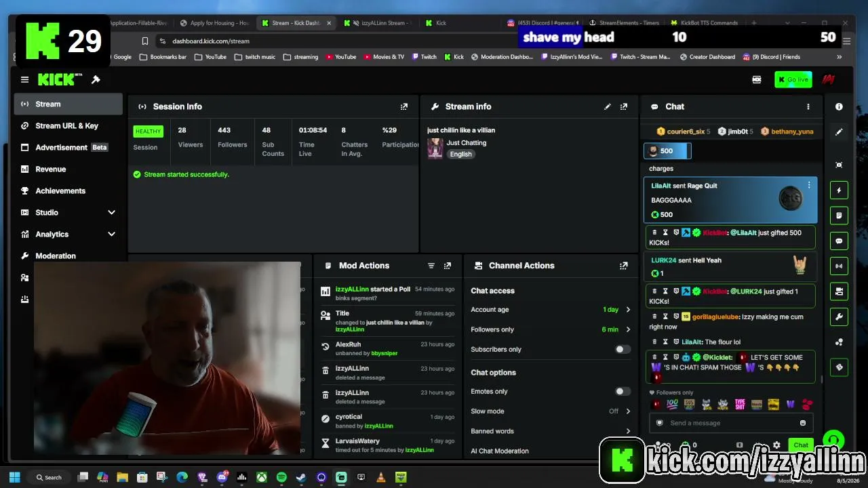Pop out the Channel Actions panel
The image size is (868, 488).
[624, 266]
